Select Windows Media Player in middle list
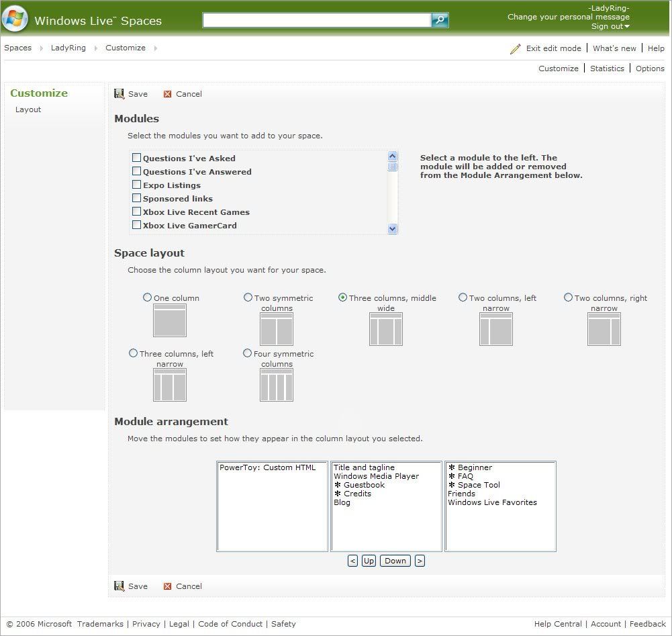The width and height of the screenshot is (672, 636). coord(376,476)
